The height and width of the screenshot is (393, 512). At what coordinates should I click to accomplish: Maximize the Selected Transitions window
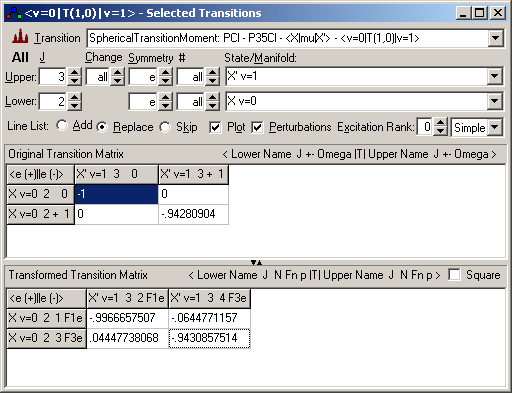[x=479, y=13]
